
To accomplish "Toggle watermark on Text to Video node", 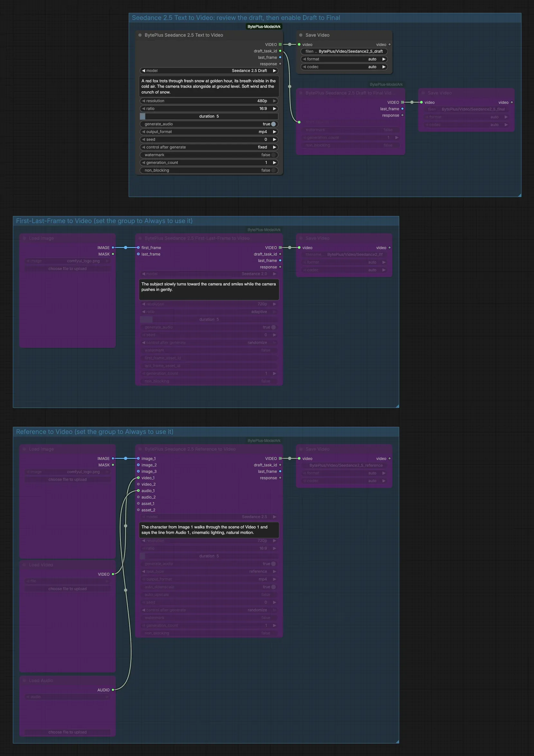I will click(x=209, y=155).
